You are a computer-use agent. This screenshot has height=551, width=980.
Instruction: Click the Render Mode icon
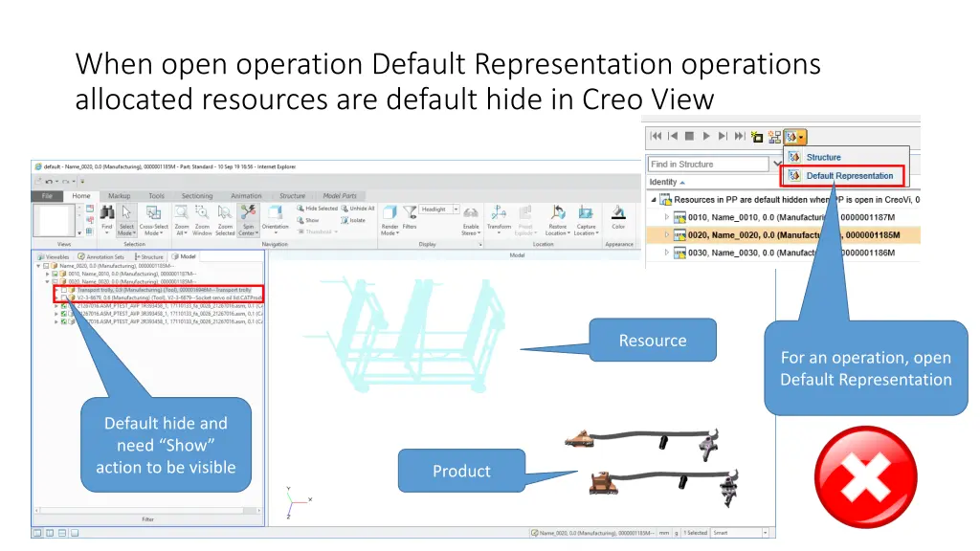(x=389, y=214)
